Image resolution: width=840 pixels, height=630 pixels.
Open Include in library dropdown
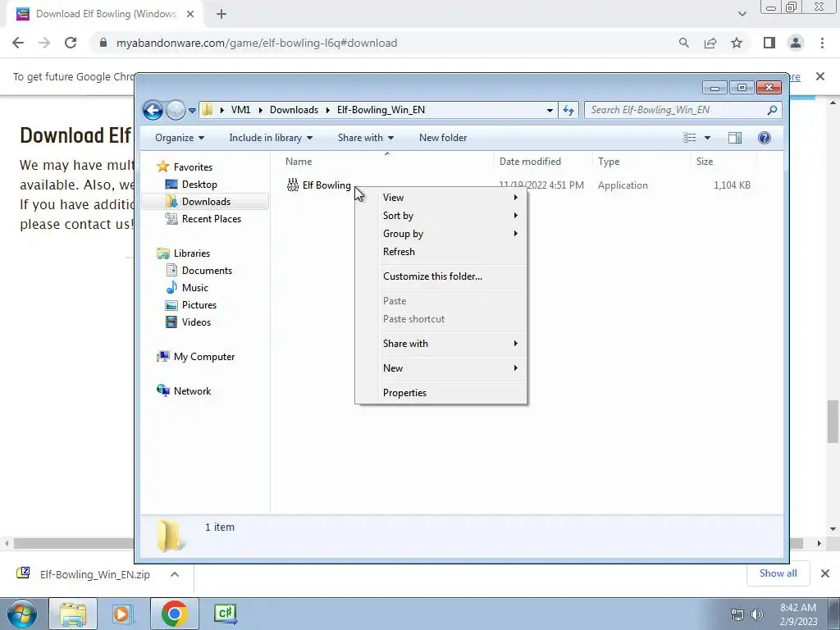point(271,138)
